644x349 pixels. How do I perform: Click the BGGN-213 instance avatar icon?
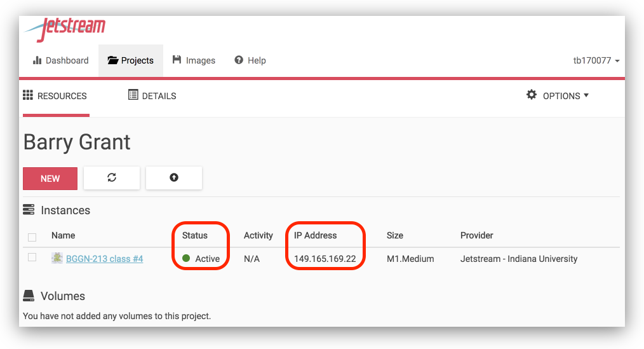tap(57, 258)
